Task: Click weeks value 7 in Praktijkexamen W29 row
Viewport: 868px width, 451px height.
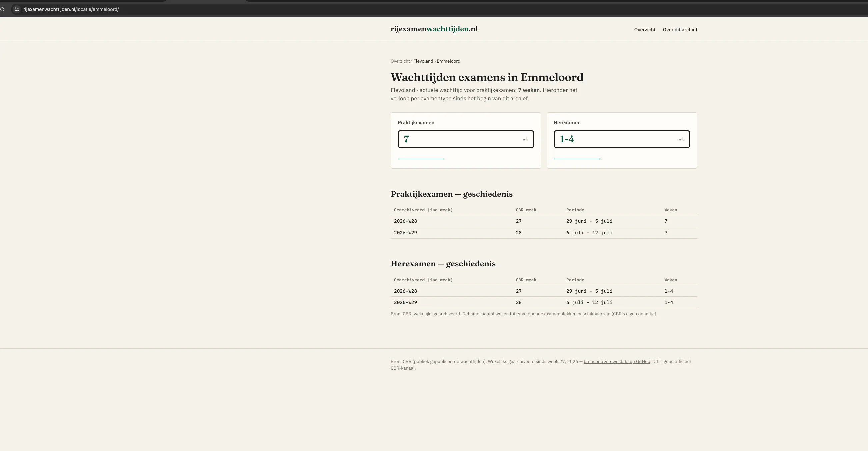Action: coord(666,233)
